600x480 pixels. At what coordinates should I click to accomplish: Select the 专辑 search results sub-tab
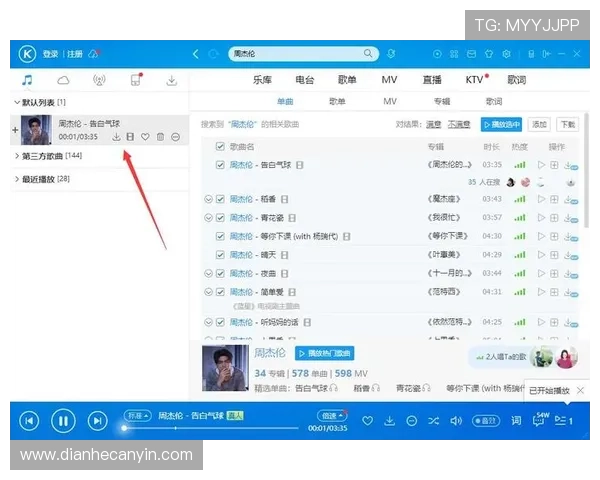[442, 101]
